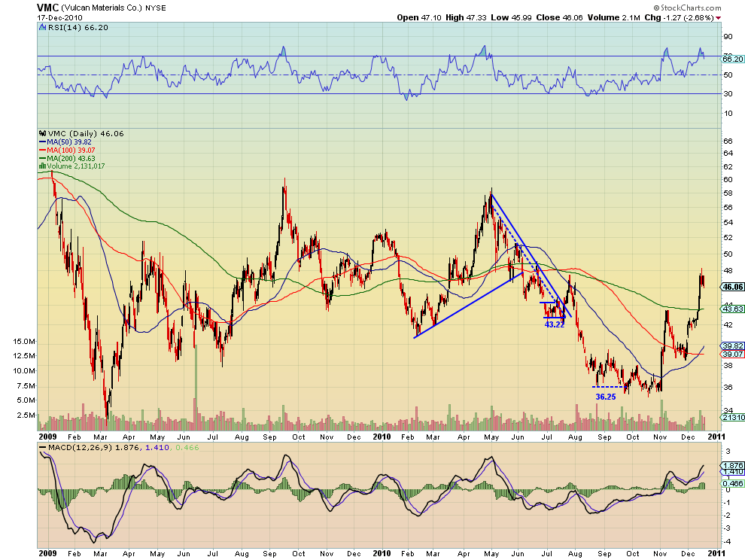Image resolution: width=745 pixels, height=560 pixels.
Task: Click the date '17-Dec-2010'
Action: pyautogui.click(x=60, y=18)
